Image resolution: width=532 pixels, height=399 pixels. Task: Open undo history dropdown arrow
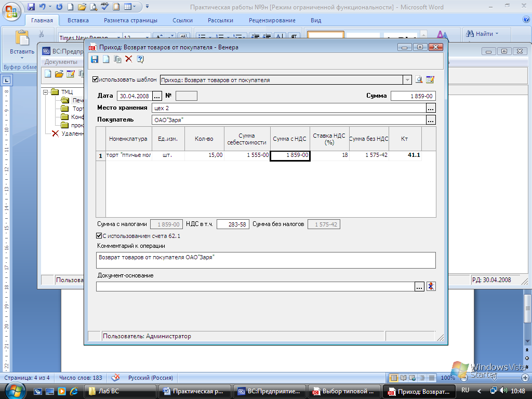click(x=50, y=6)
